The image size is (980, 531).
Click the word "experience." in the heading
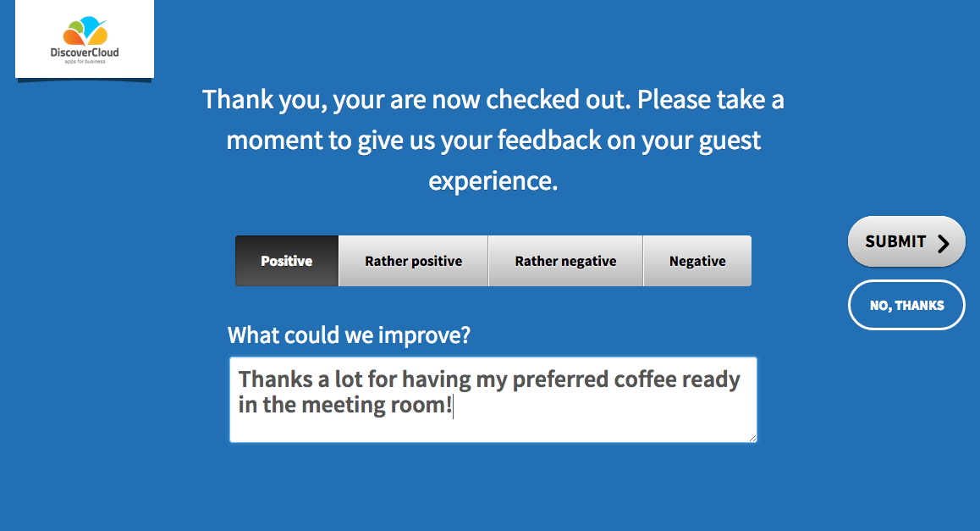493,180
